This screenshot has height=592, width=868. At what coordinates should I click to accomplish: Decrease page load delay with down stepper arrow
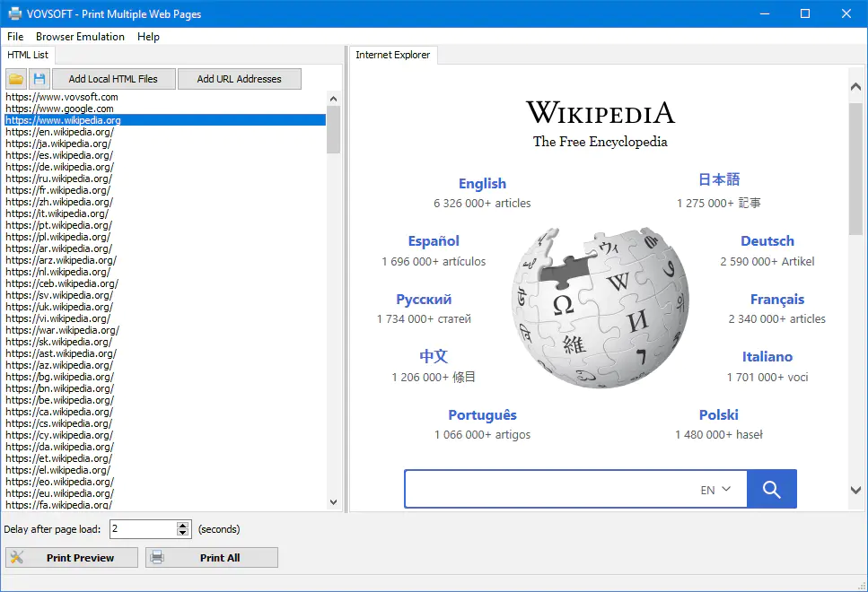pos(182,533)
